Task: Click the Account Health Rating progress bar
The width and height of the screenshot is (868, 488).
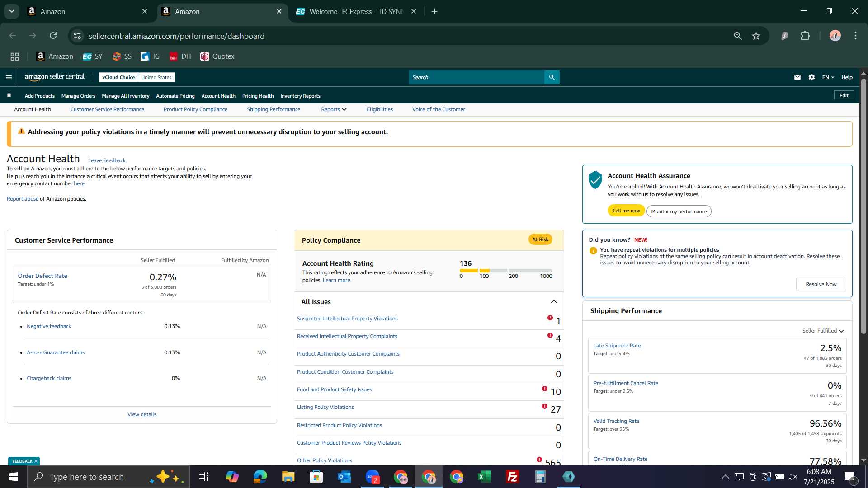Action: pos(505,270)
